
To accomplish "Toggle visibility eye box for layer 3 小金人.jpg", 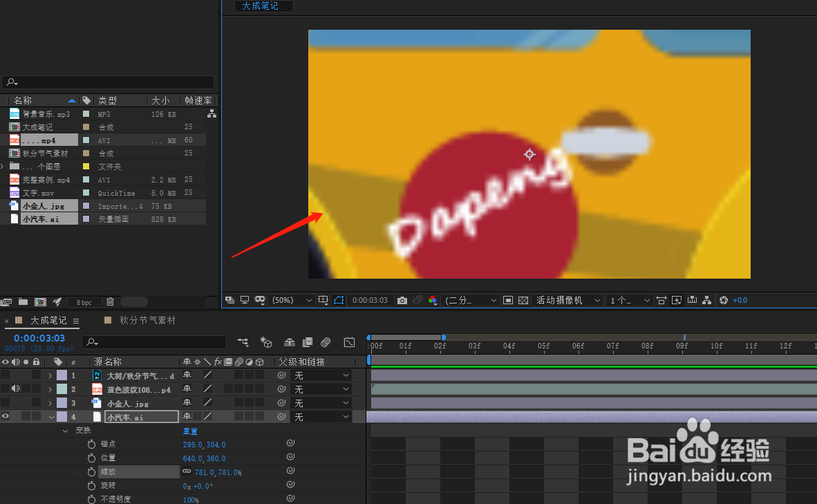I will click(6, 402).
